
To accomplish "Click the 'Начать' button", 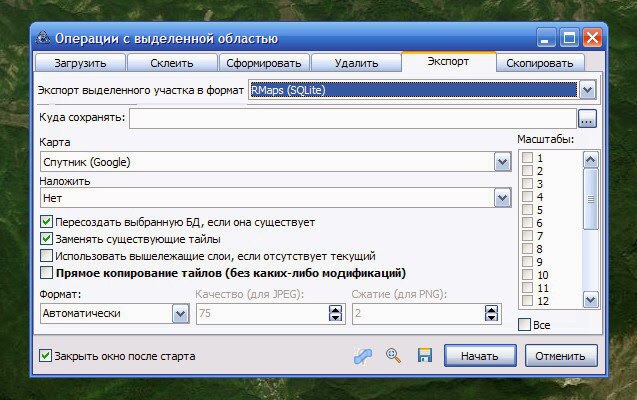I will 480,356.
